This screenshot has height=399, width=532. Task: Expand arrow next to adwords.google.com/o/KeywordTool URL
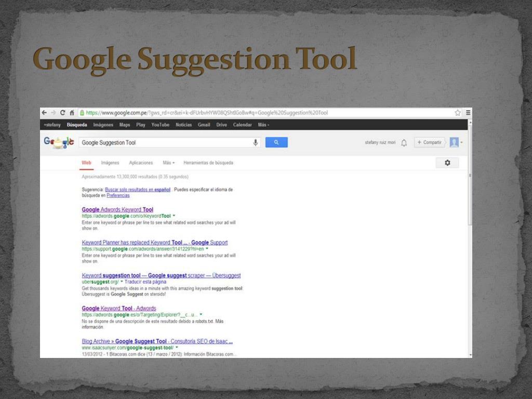pos(174,216)
